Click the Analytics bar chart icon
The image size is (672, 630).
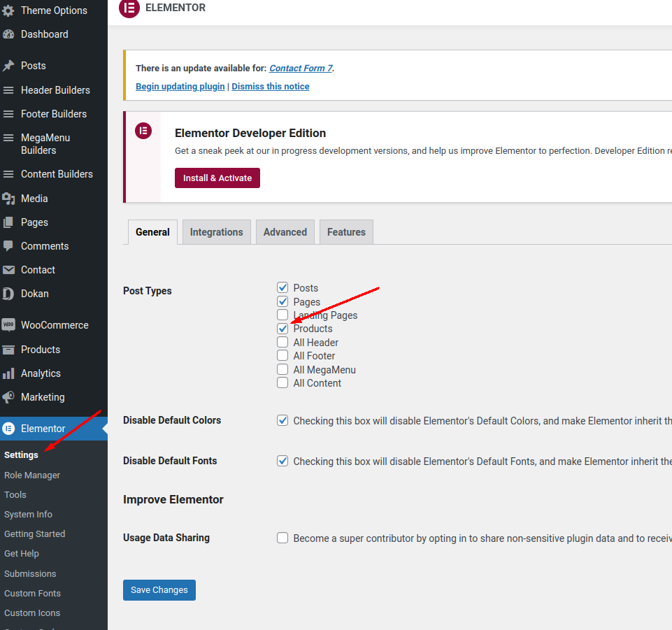pos(8,373)
